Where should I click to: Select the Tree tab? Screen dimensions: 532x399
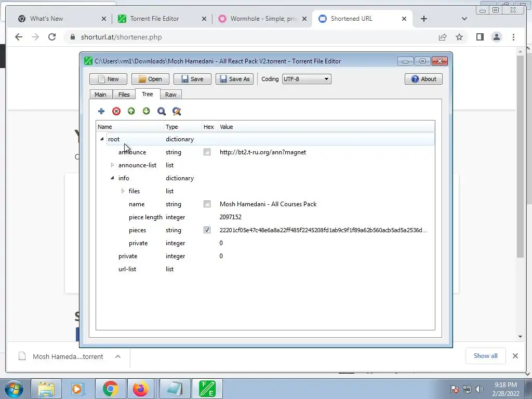tap(147, 94)
